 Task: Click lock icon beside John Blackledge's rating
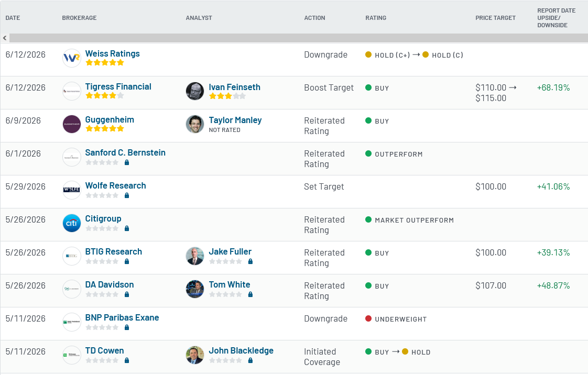tap(251, 360)
